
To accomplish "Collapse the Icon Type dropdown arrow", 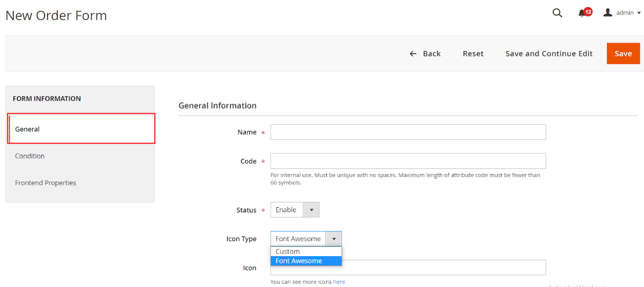I will [x=333, y=239].
